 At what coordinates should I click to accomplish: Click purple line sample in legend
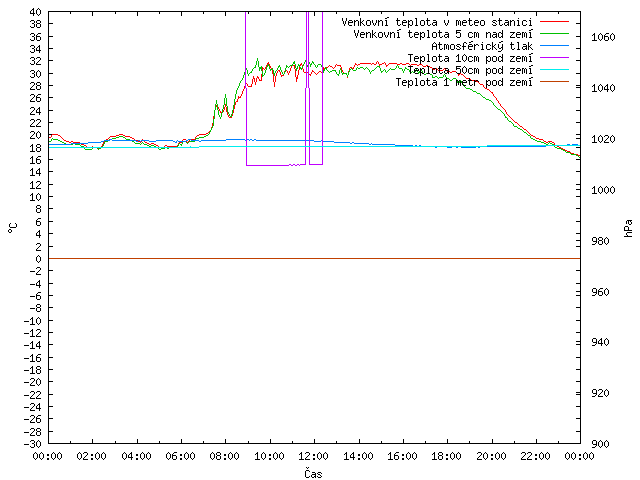554,58
